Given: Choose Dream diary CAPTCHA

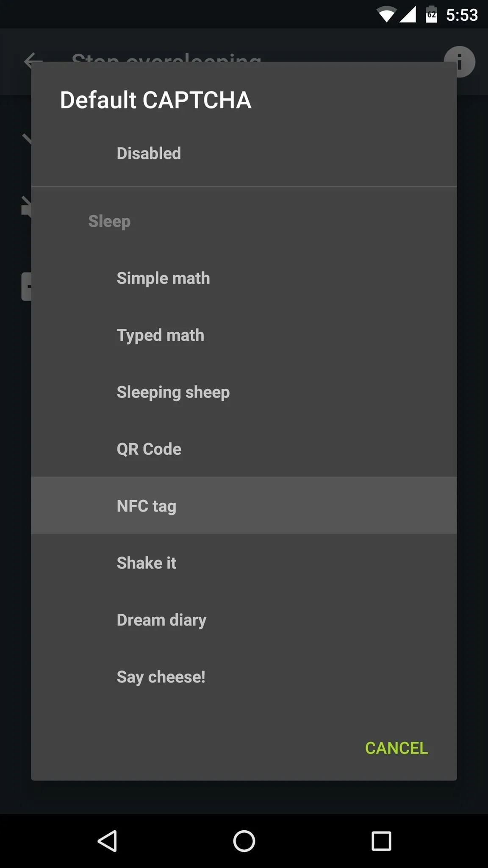Looking at the screenshot, I should (x=244, y=620).
